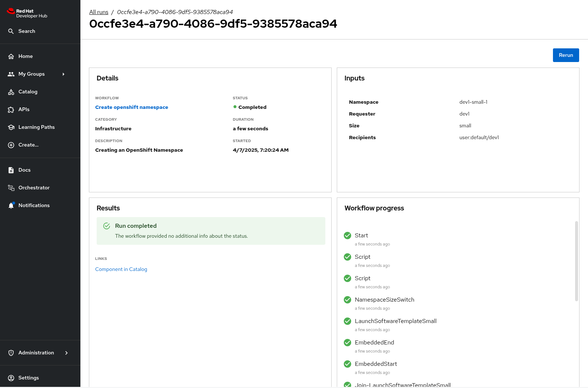This screenshot has width=588, height=388.
Task: Click the Search magnifier icon
Action: click(x=11, y=31)
